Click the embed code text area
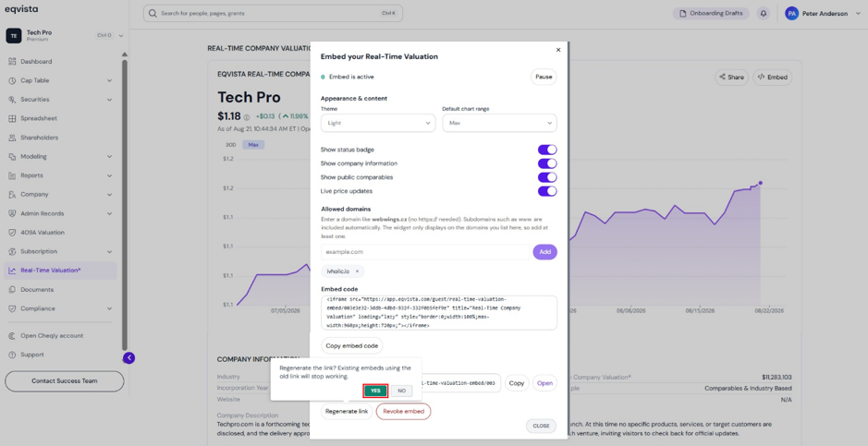 [x=439, y=313]
